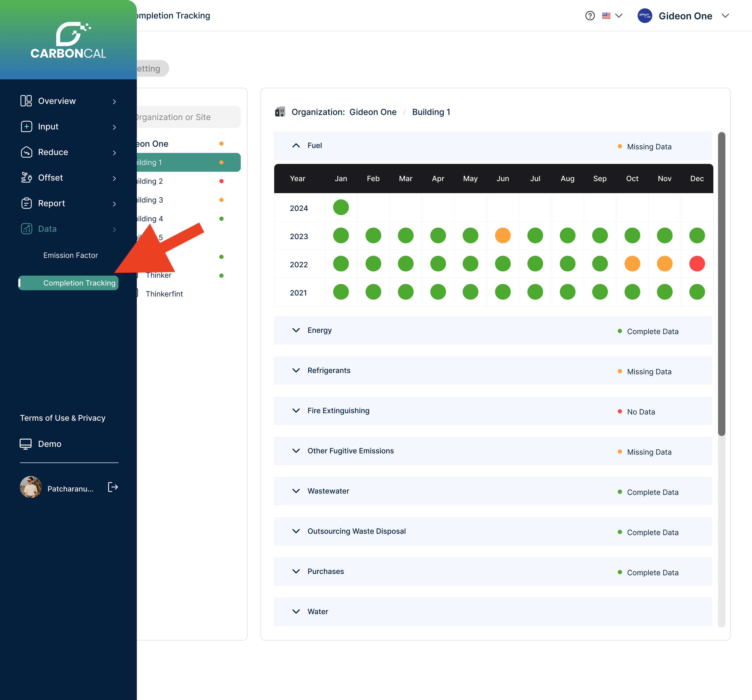752x700 pixels.
Task: Expand the Energy section
Action: click(x=296, y=330)
